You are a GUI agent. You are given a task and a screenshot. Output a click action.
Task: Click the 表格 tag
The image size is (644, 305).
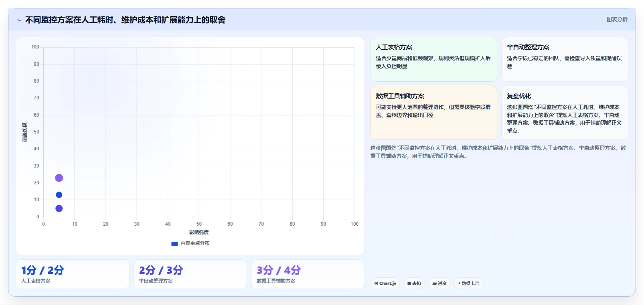tap(414, 283)
